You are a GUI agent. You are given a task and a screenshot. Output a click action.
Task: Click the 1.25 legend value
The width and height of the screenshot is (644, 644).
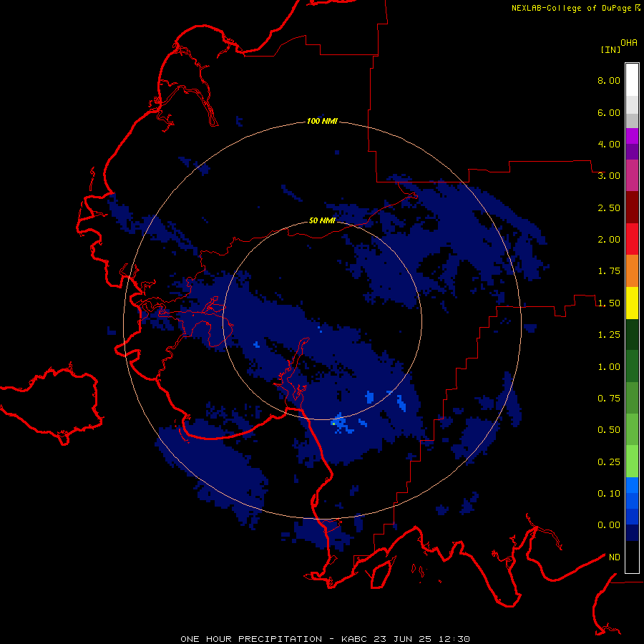[609, 335]
